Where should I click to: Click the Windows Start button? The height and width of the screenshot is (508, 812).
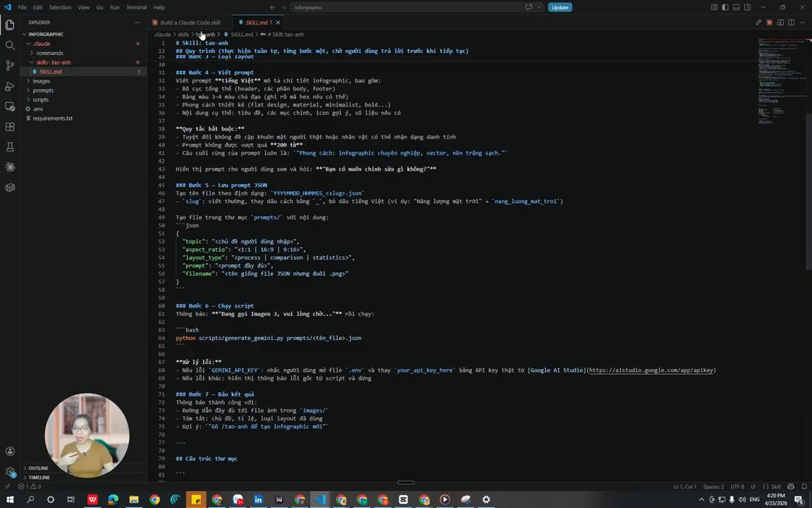click(x=9, y=500)
